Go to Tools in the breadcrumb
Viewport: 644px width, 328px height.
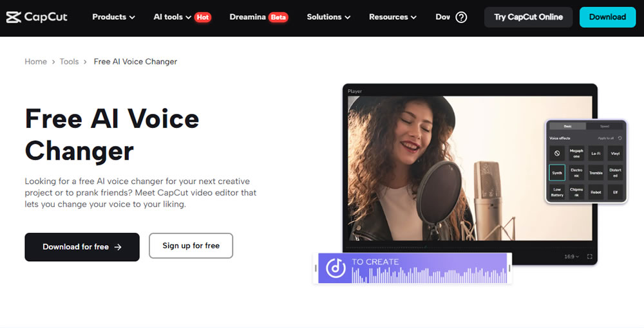69,62
